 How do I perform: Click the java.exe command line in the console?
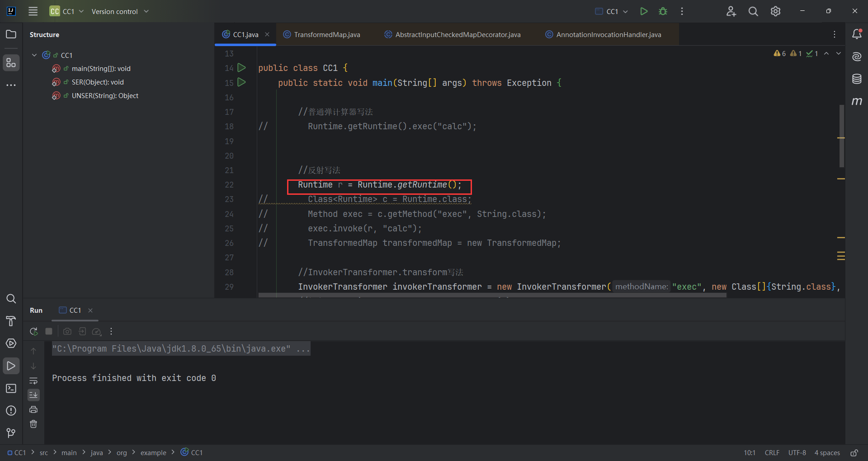[x=181, y=348]
